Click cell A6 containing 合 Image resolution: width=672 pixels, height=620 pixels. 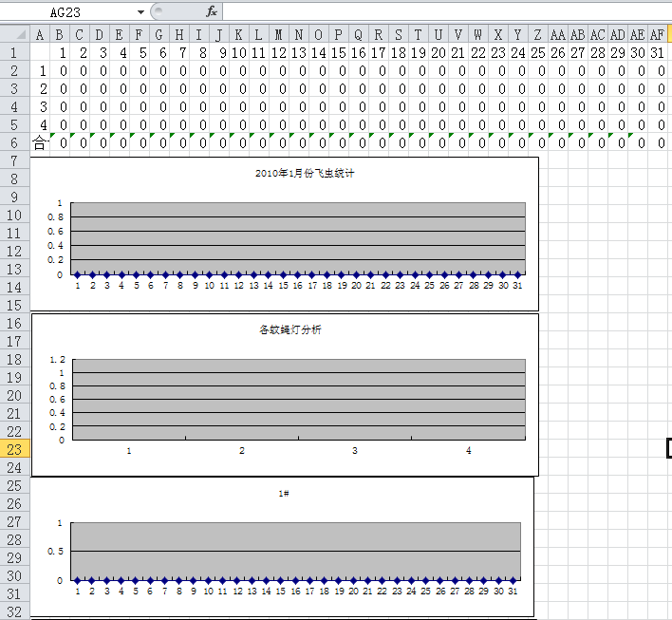(x=40, y=142)
